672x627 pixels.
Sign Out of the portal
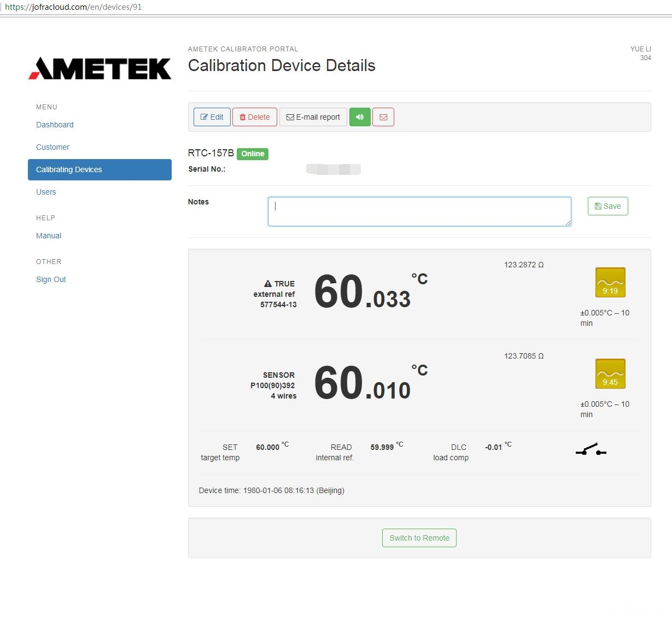click(x=51, y=279)
